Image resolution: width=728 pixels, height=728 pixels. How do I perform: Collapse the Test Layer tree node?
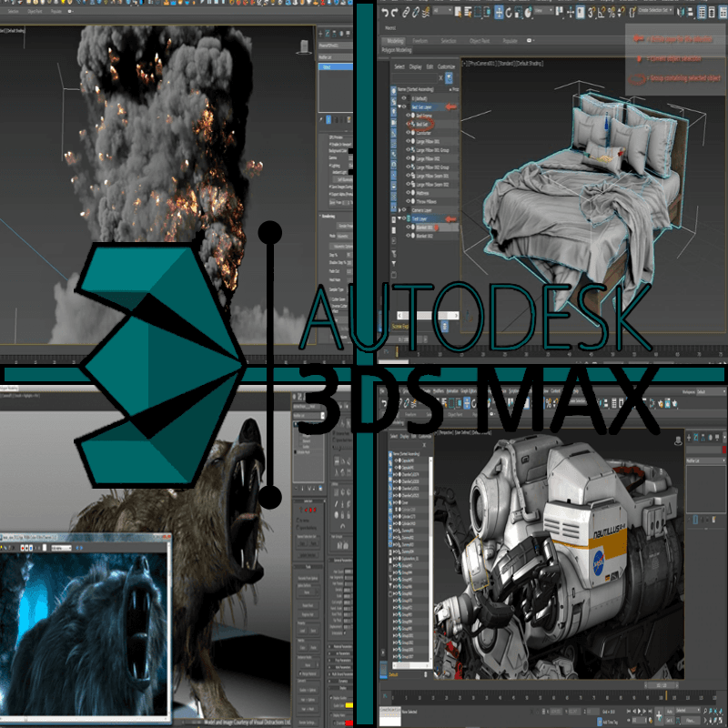399,218
